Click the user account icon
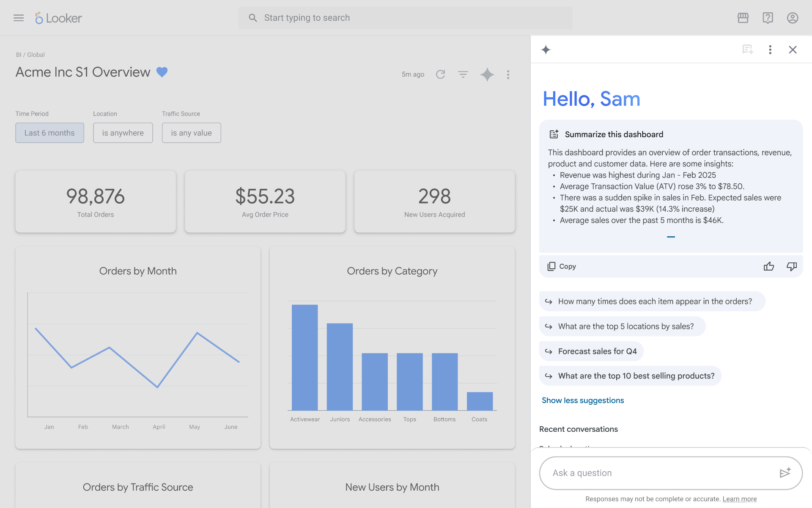Screen dimensions: 812x508 tap(792, 18)
